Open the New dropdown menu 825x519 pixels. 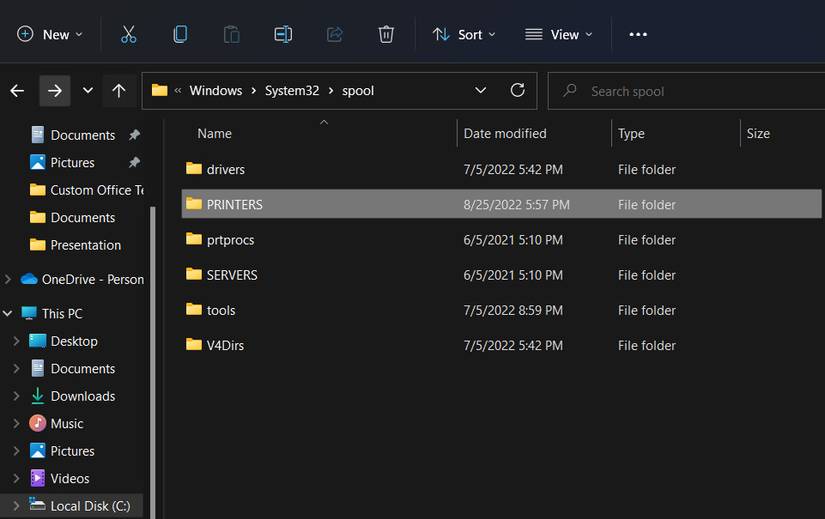[x=50, y=34]
